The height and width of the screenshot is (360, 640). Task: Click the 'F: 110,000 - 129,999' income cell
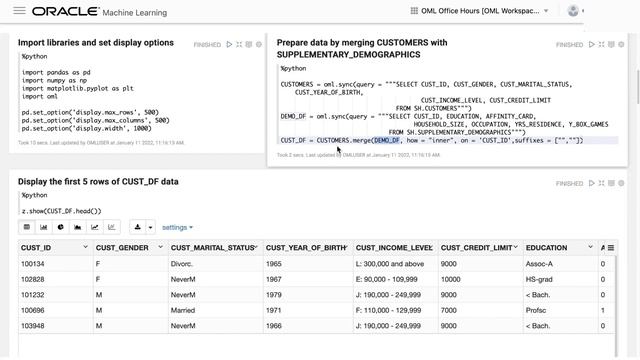[396, 310]
